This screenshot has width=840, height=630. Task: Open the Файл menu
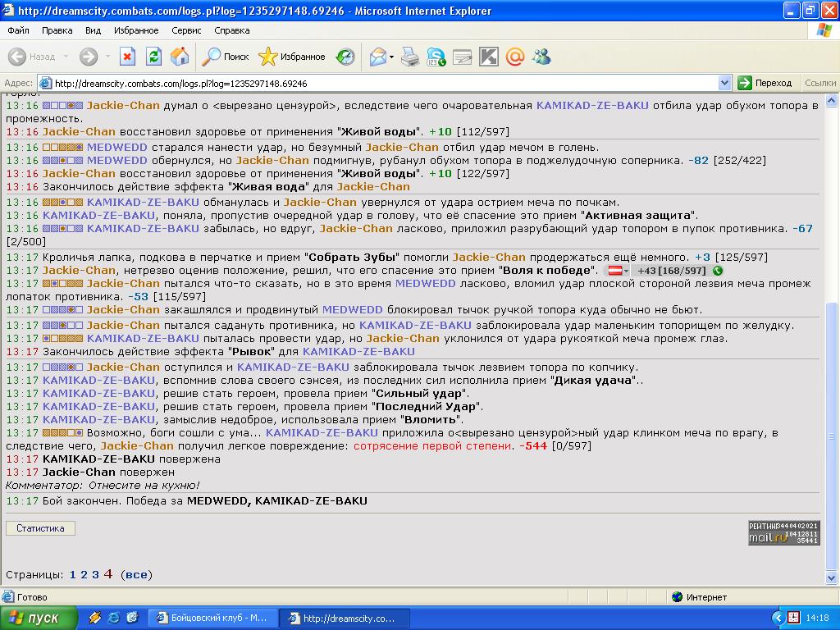coord(18,30)
